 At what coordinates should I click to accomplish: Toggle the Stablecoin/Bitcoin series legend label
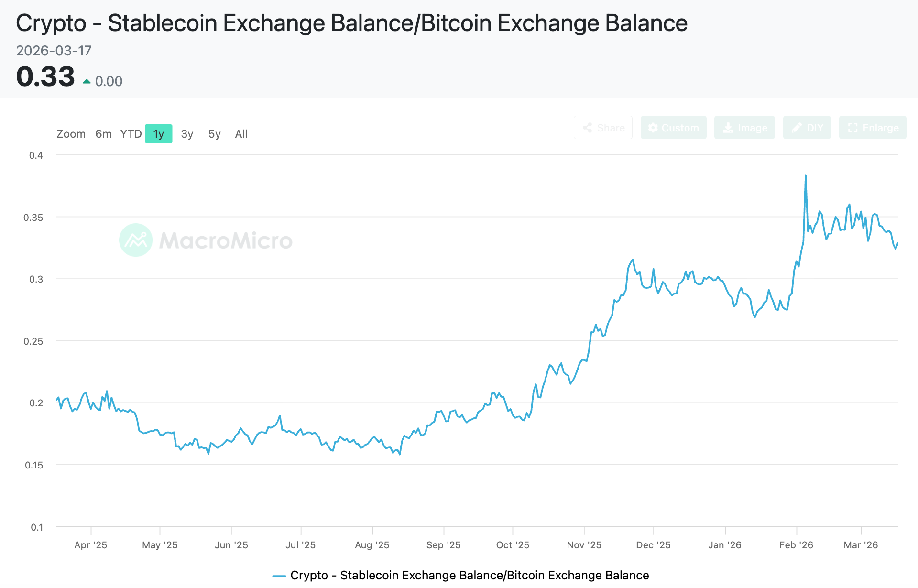point(470,575)
